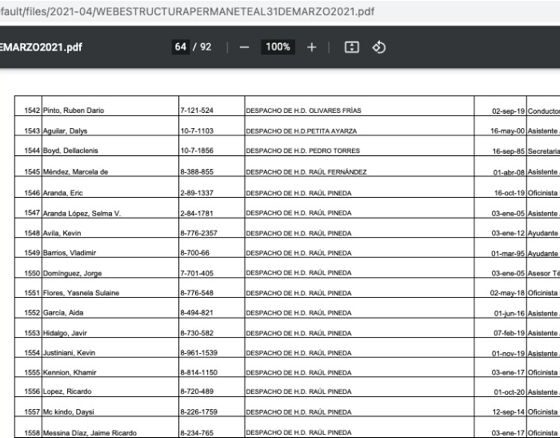The image size is (560, 438).
Task: Click the PDF URL in address bar
Action: (x=187, y=11)
